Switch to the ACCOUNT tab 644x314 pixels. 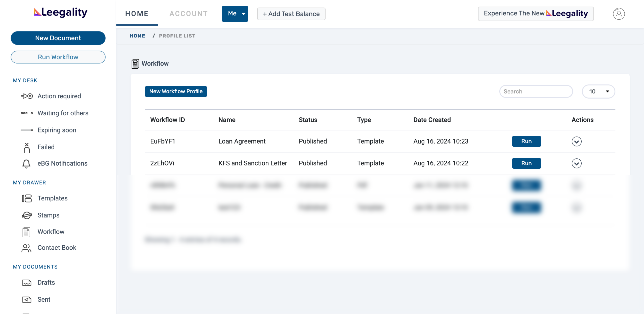coord(188,14)
